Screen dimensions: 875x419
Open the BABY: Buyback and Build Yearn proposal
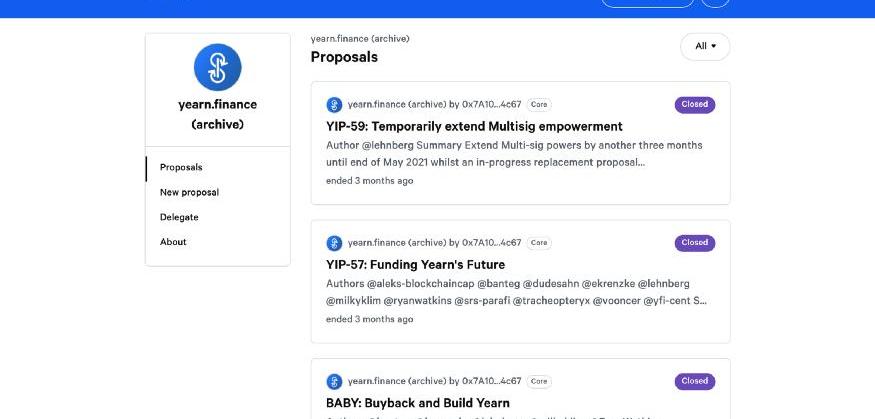click(418, 403)
